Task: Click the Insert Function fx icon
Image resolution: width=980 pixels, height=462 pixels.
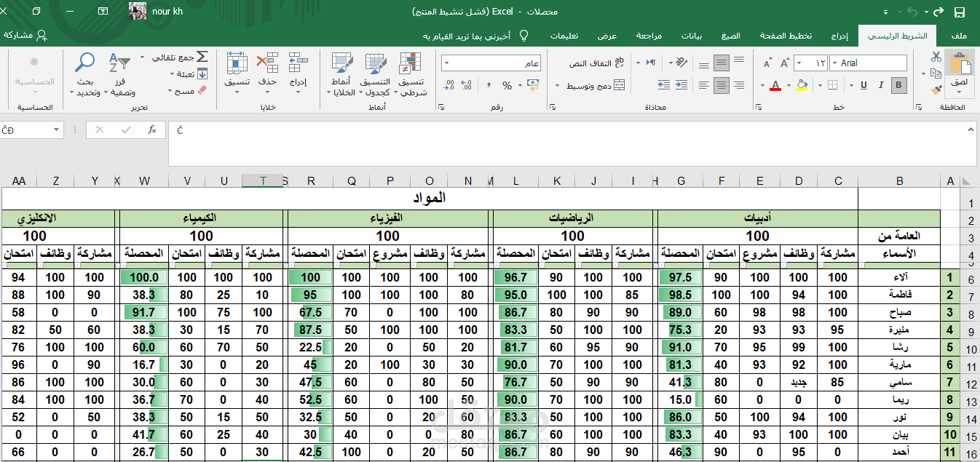Action: click(152, 130)
